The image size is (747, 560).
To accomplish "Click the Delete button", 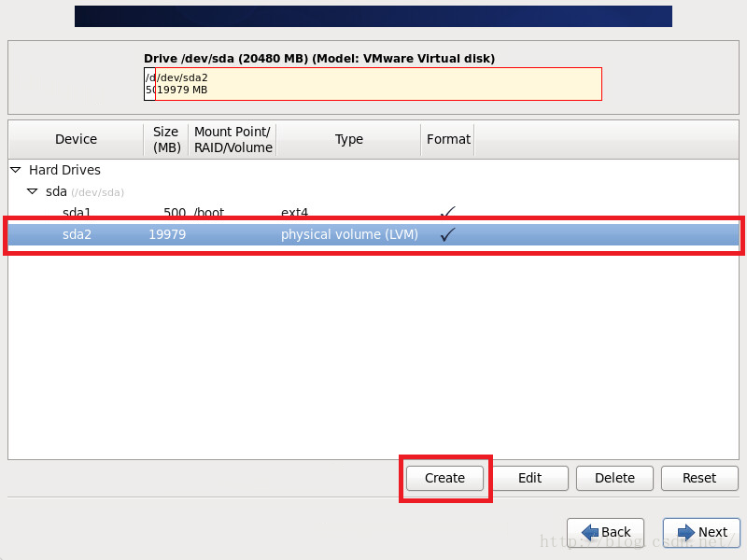I will (614, 478).
